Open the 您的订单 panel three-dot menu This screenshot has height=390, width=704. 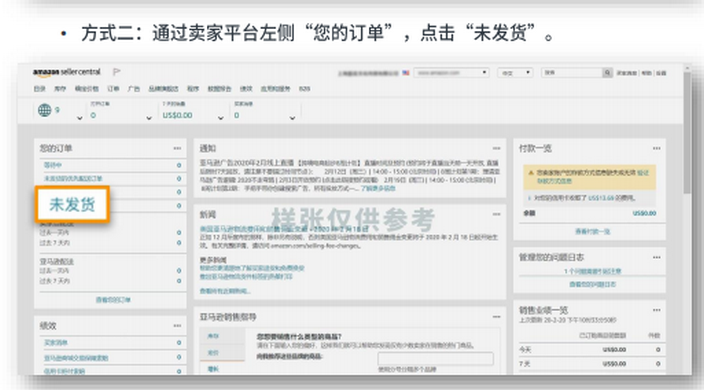177,148
